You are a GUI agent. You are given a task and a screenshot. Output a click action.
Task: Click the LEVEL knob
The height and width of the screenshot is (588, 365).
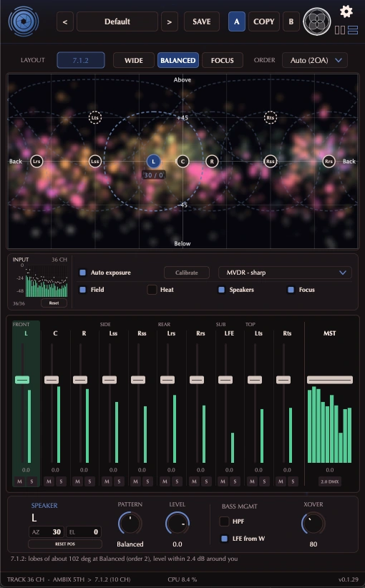[x=177, y=524]
